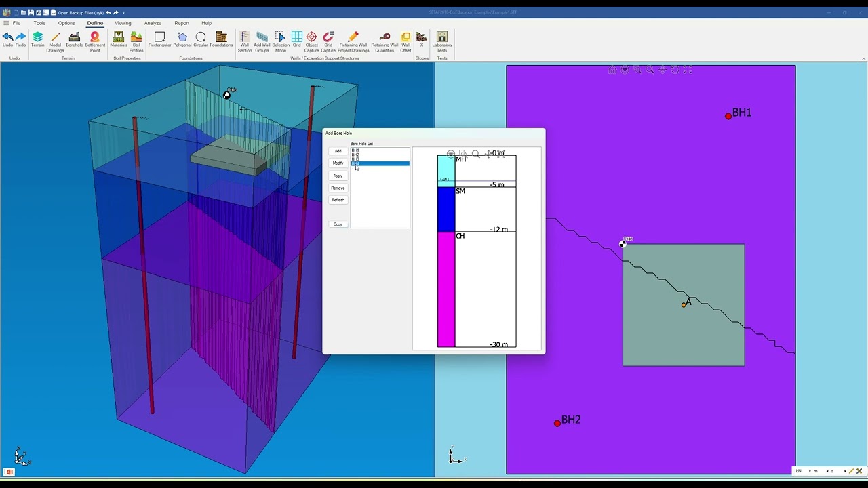Select BH1 in Bore Hole List
868x488 pixels.
coord(380,150)
